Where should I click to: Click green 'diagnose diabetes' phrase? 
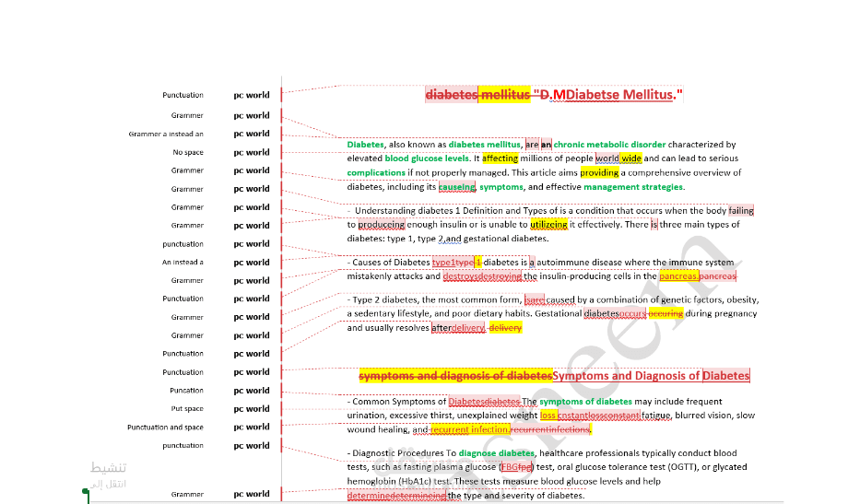[497, 453]
